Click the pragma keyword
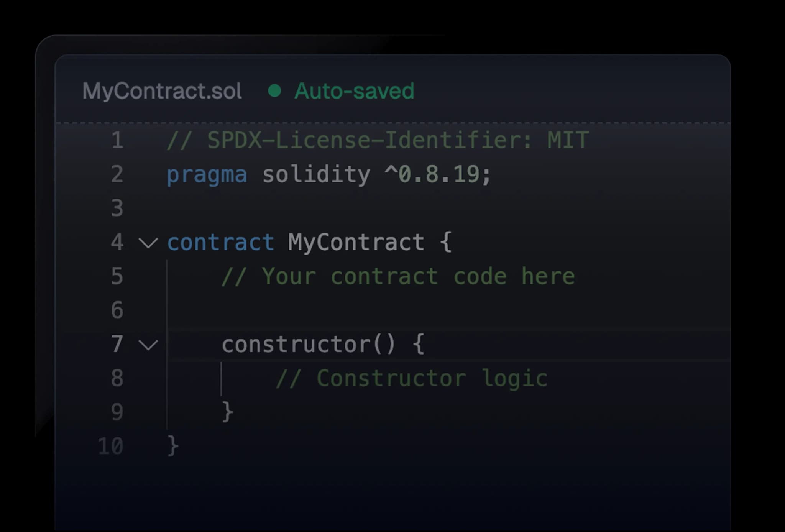Image resolution: width=785 pixels, height=532 pixels. [x=207, y=175]
